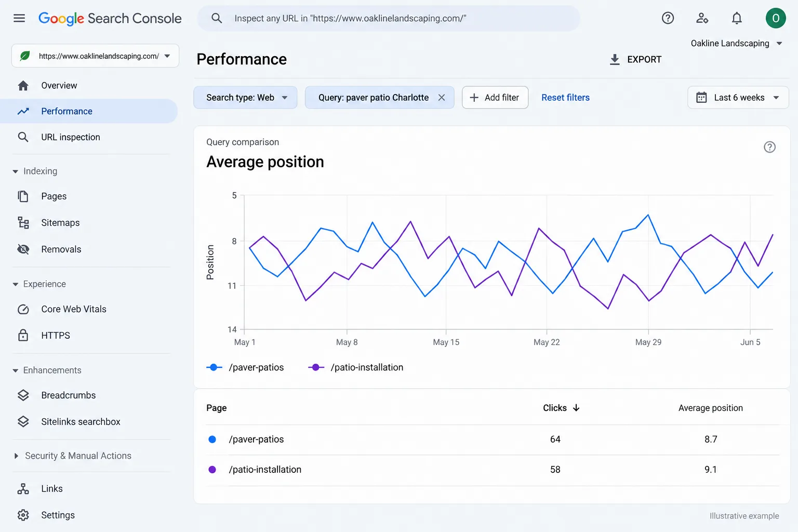The image size is (798, 532).
Task: Toggle /patio-installation series in chart legend
Action: point(356,367)
